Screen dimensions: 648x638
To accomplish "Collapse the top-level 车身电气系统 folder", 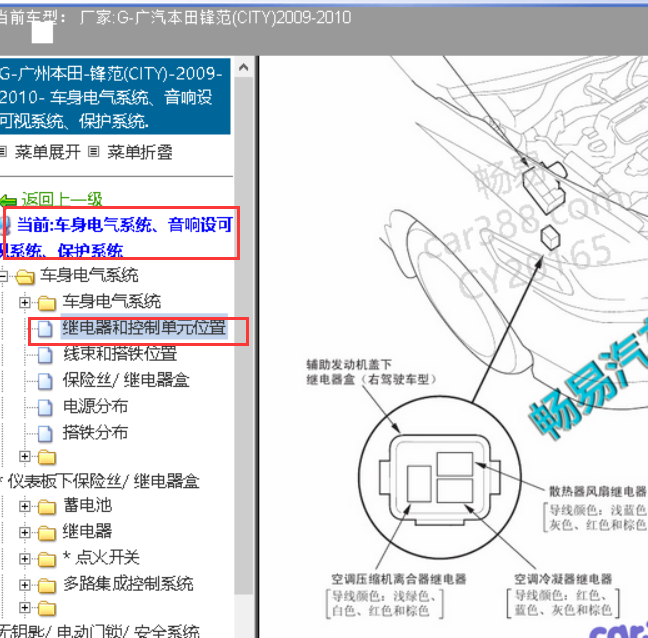I will pos(3,276).
